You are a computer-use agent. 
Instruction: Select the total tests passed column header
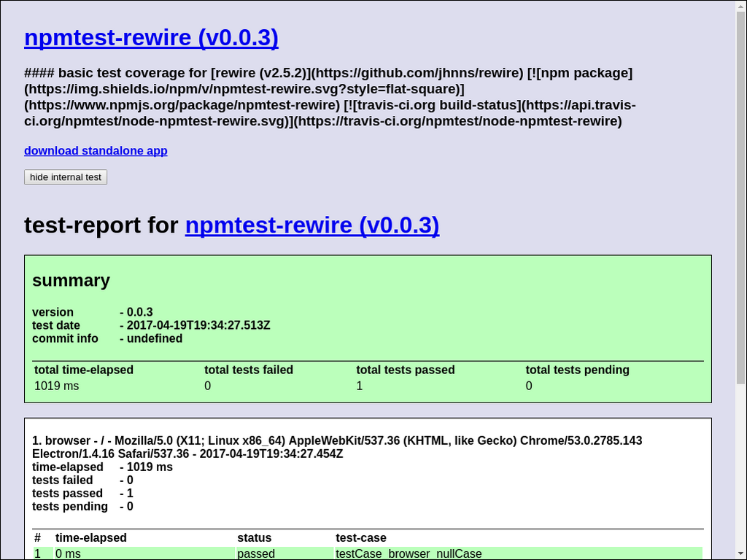[405, 370]
